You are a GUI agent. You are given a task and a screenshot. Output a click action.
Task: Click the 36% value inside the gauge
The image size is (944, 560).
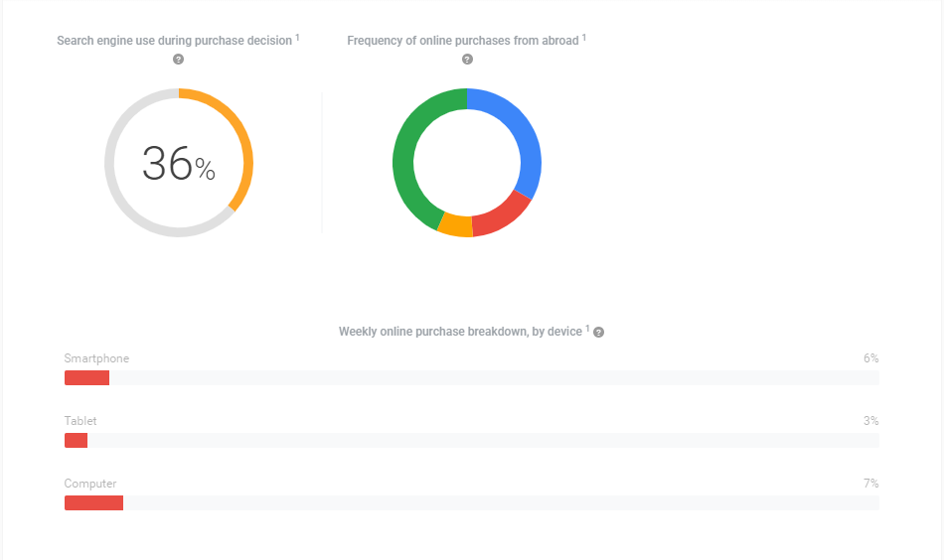tap(179, 165)
